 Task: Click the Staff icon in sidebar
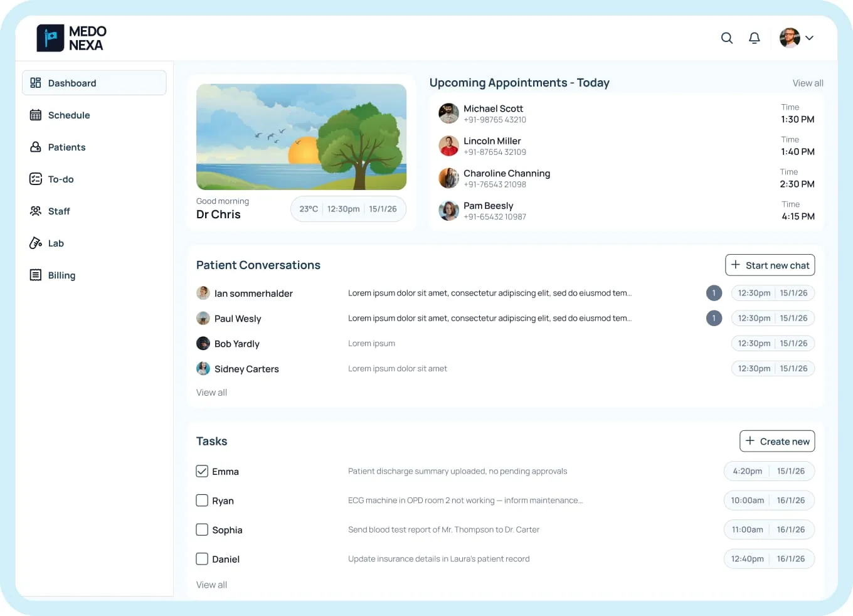click(x=36, y=211)
